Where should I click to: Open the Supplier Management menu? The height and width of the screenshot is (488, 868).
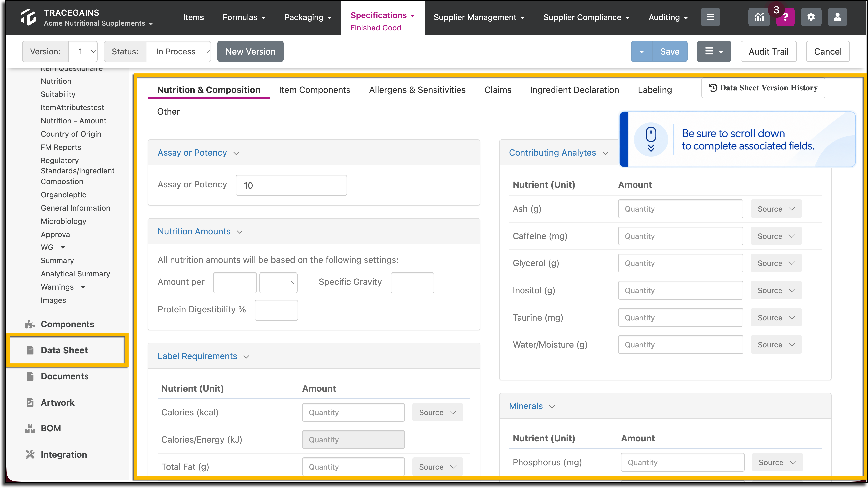(479, 17)
